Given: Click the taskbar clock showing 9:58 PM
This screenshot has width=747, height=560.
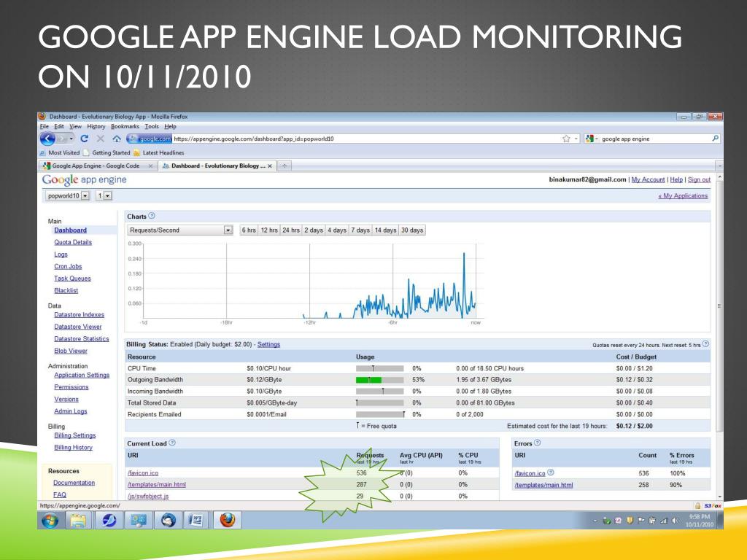Looking at the screenshot, I should pyautogui.click(x=700, y=520).
